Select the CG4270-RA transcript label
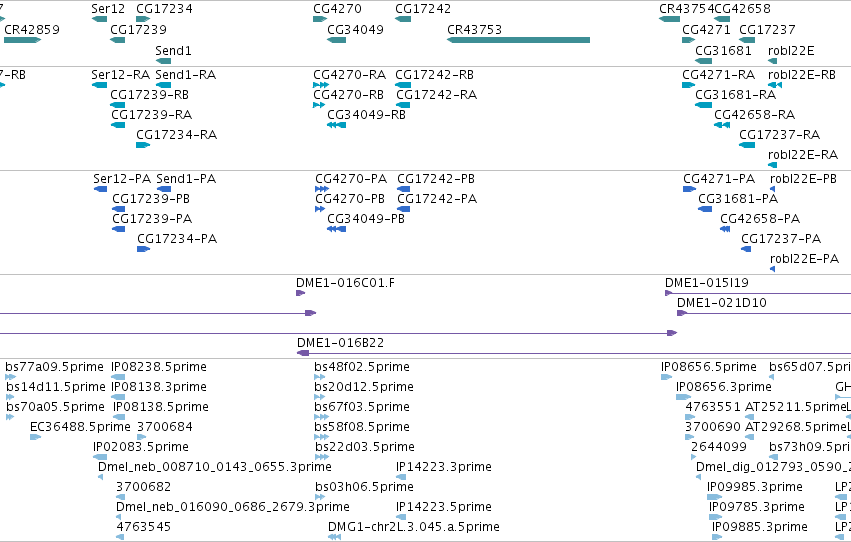Viewport: 851px width, 542px height. 350,75
